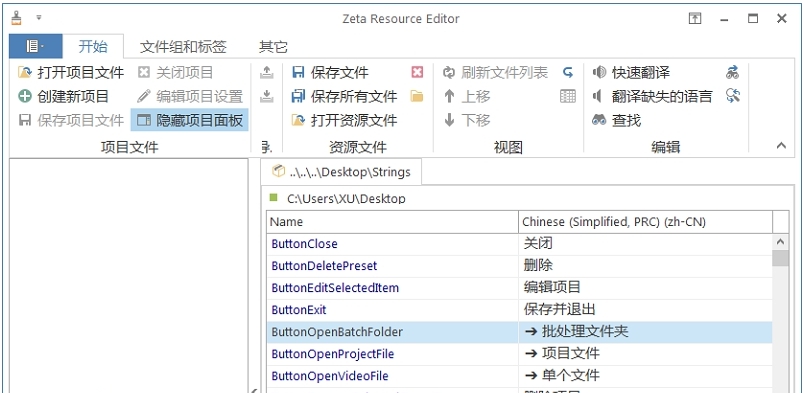The image size is (805, 393).
Task: Click 关闭项目 close project button
Action: tap(176, 72)
